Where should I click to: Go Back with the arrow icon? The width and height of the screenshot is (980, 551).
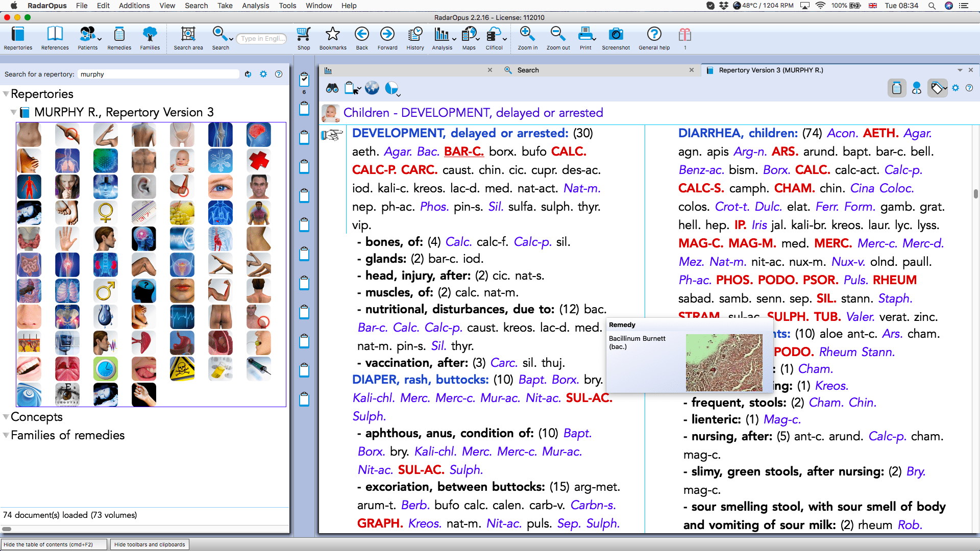click(362, 34)
